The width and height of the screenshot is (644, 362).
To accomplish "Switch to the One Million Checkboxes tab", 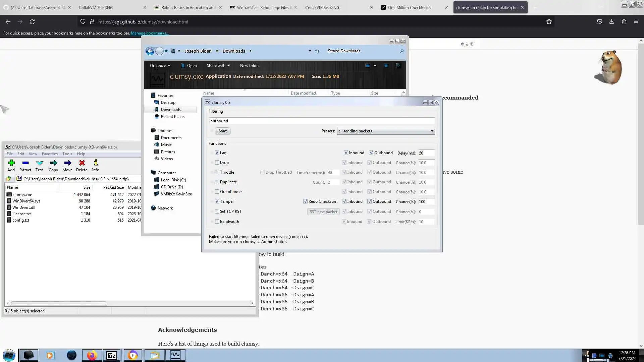I will [x=409, y=7].
